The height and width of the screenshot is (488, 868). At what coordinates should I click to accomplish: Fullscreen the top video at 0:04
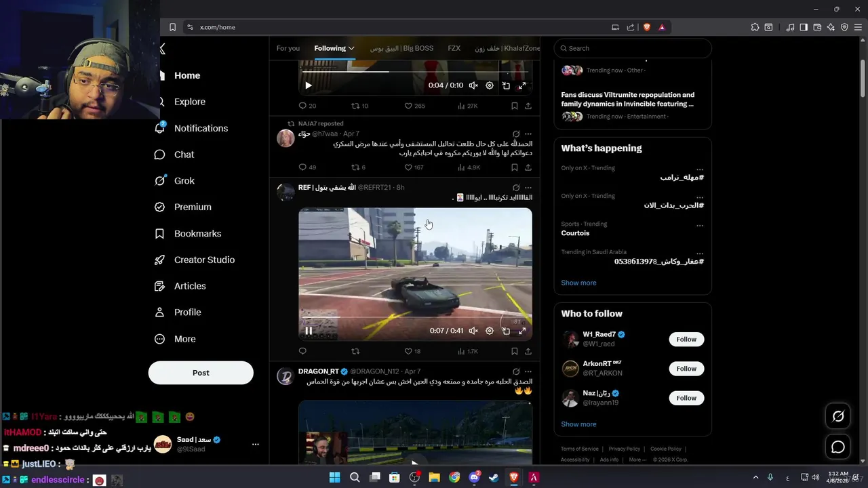(x=522, y=85)
